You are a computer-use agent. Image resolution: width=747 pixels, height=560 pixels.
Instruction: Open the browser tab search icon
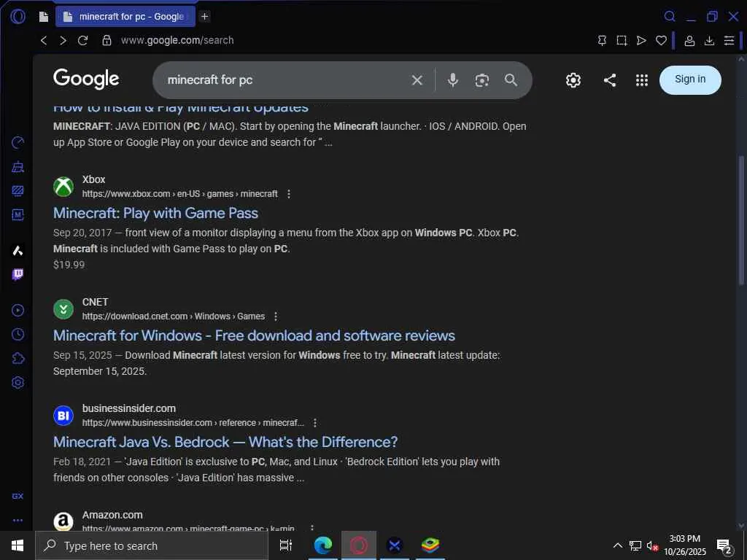(670, 17)
